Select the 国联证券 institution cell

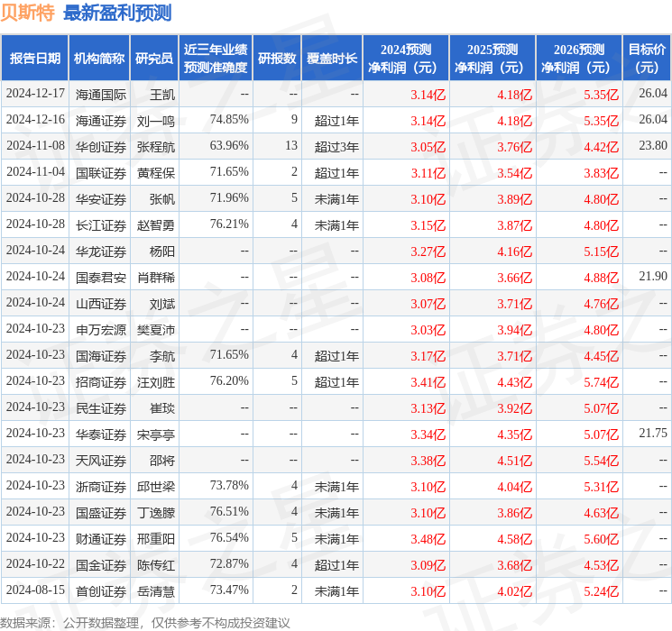(101, 173)
